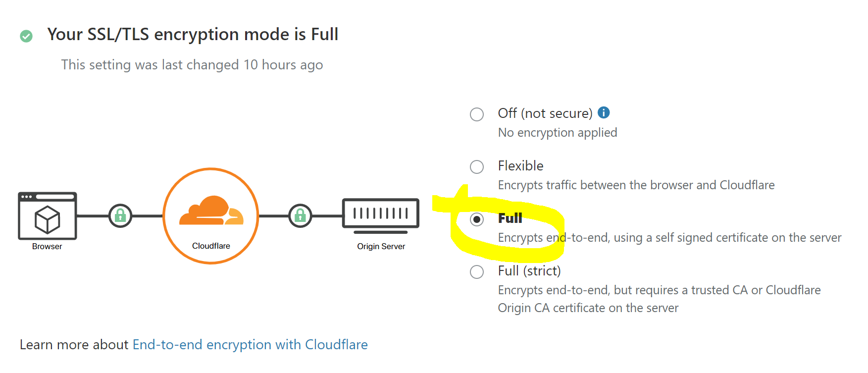The height and width of the screenshot is (373, 868).
Task: Click the orange Cloudflare cloud logo
Action: 211,212
